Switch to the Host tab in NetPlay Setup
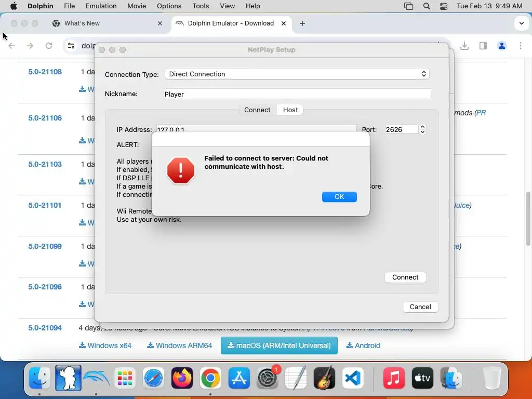 click(x=290, y=110)
